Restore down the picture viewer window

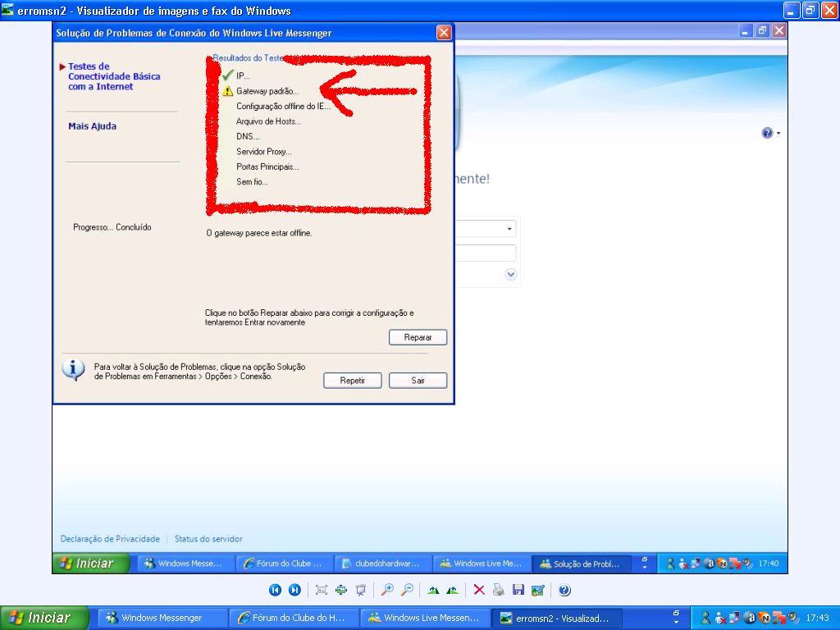[810, 10]
